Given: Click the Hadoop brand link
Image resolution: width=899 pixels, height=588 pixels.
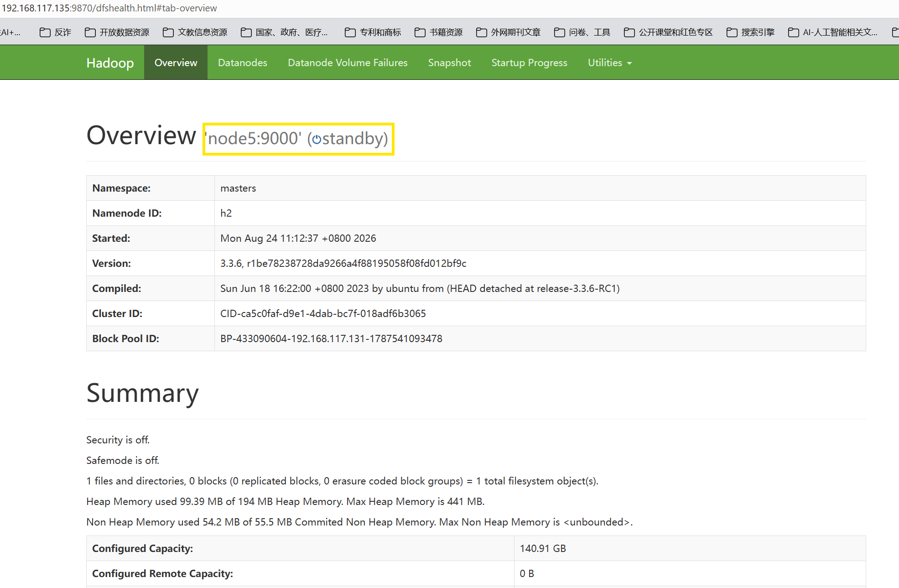Looking at the screenshot, I should (x=110, y=62).
